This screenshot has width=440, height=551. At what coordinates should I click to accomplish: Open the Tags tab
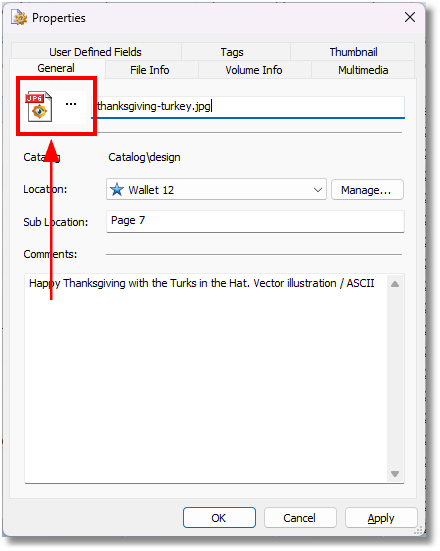pos(232,52)
